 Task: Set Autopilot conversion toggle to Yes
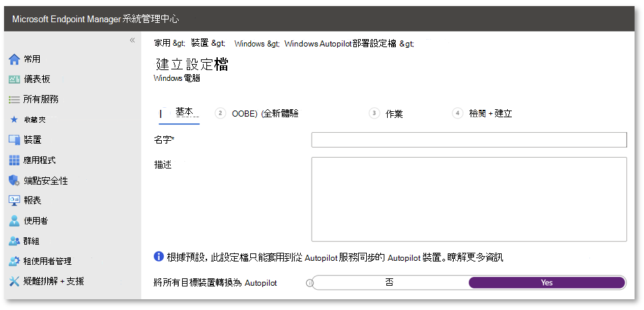pyautogui.click(x=547, y=282)
